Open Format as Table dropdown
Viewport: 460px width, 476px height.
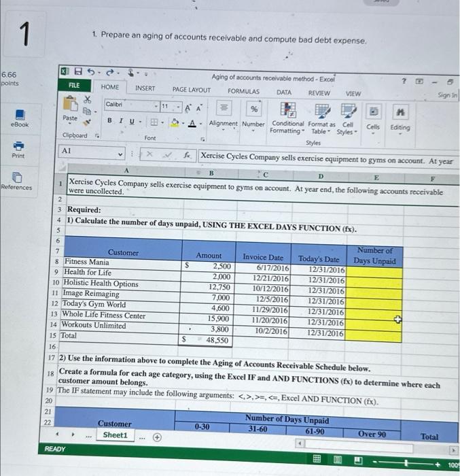(x=321, y=120)
